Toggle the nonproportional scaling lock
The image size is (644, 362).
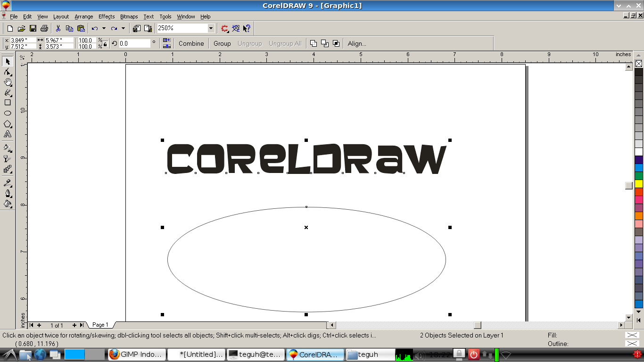point(105,43)
